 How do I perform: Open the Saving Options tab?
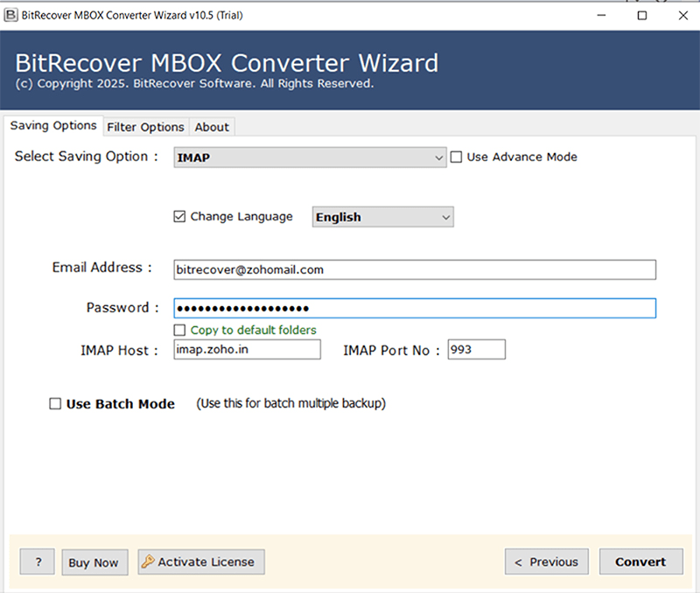coord(53,126)
